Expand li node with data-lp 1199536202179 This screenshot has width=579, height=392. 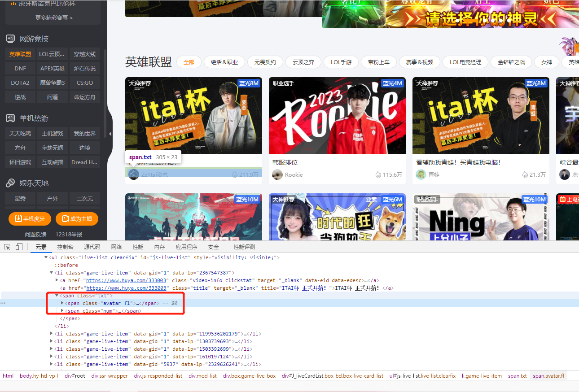tap(51, 334)
